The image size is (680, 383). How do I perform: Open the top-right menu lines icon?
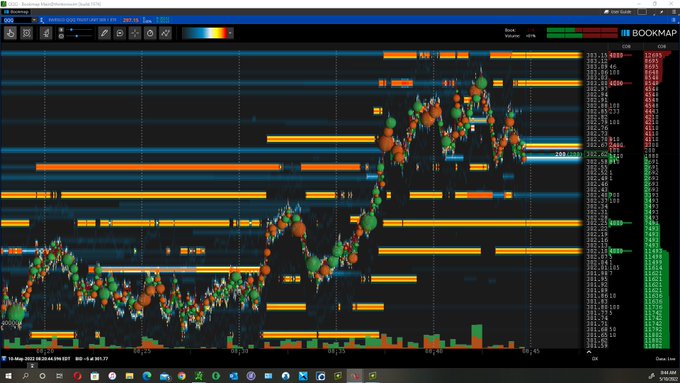tap(674, 12)
